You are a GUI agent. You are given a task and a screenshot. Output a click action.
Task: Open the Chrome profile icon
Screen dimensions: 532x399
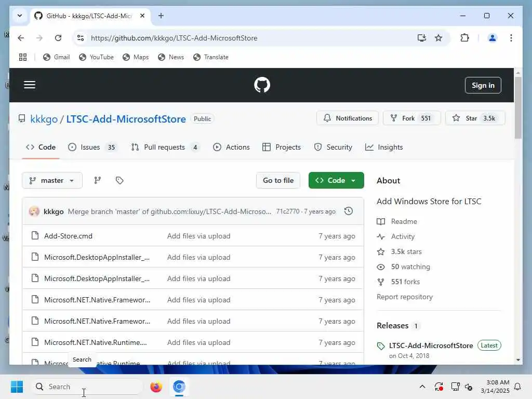(493, 38)
